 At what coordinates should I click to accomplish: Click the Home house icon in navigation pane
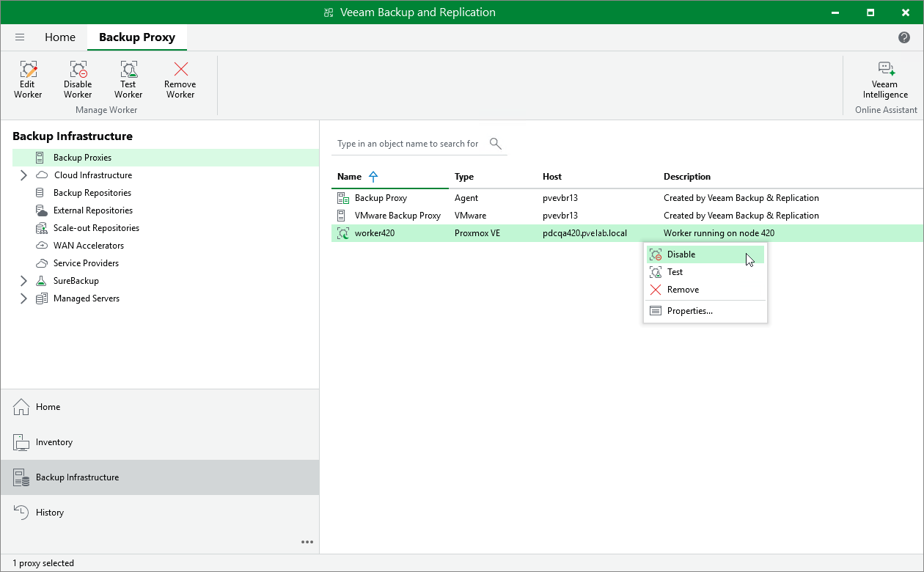pos(21,407)
